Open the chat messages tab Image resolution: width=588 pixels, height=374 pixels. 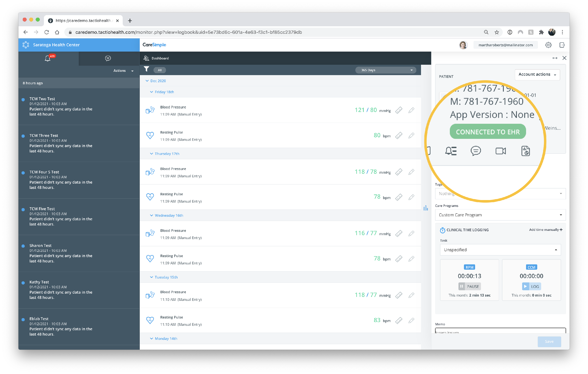[x=108, y=58]
